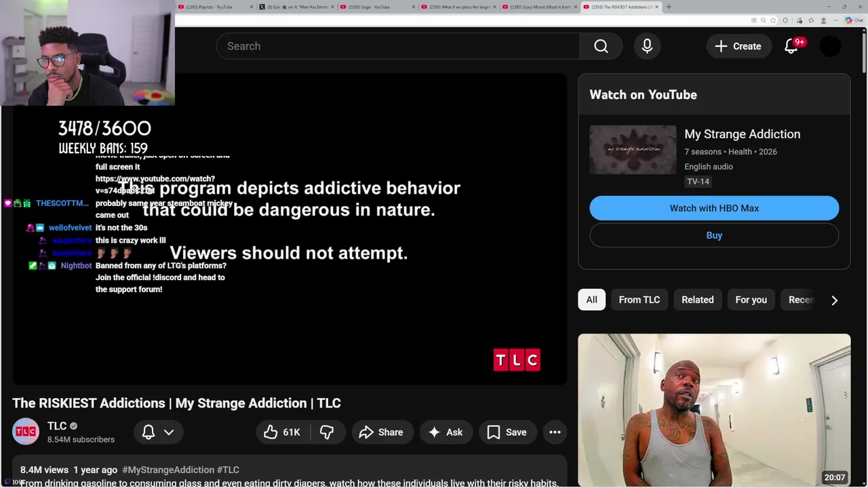Screen dimensions: 868x488
Task: Switch to the 'What if we place' tab
Action: [x=458, y=7]
